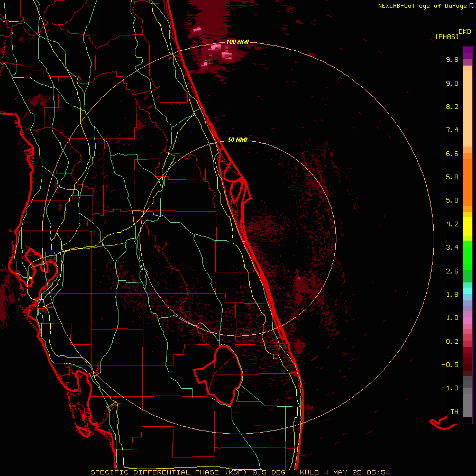This screenshot has height=476, width=476.
Task: Click the TH threshold label
Action: pos(454,412)
